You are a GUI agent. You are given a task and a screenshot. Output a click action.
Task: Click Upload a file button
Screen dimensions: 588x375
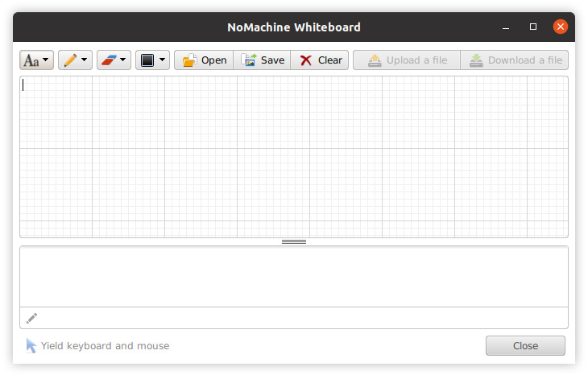[x=407, y=60]
